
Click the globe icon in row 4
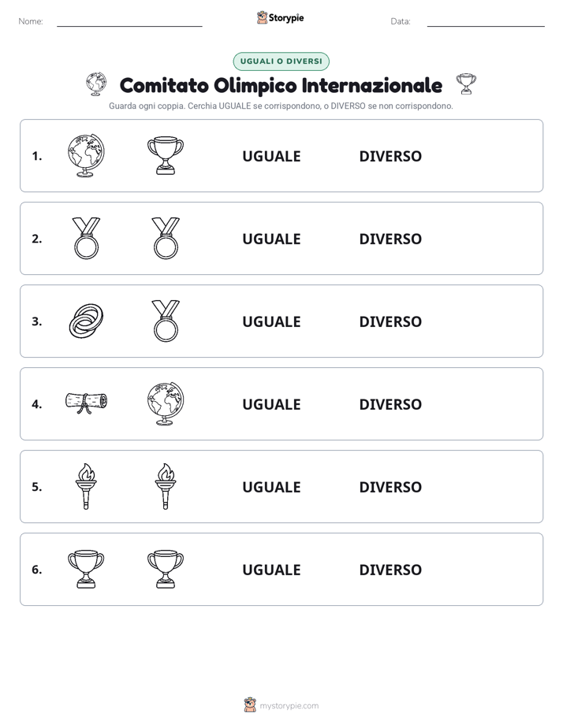(x=166, y=403)
